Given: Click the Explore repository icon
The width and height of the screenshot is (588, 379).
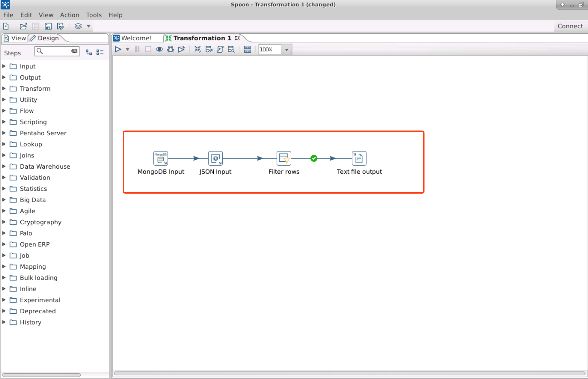Looking at the screenshot, I should tap(36, 26).
